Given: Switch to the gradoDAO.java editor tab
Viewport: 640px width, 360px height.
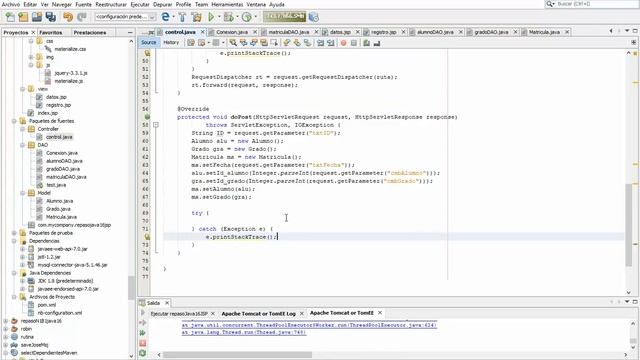Looking at the screenshot, I should click(x=491, y=32).
